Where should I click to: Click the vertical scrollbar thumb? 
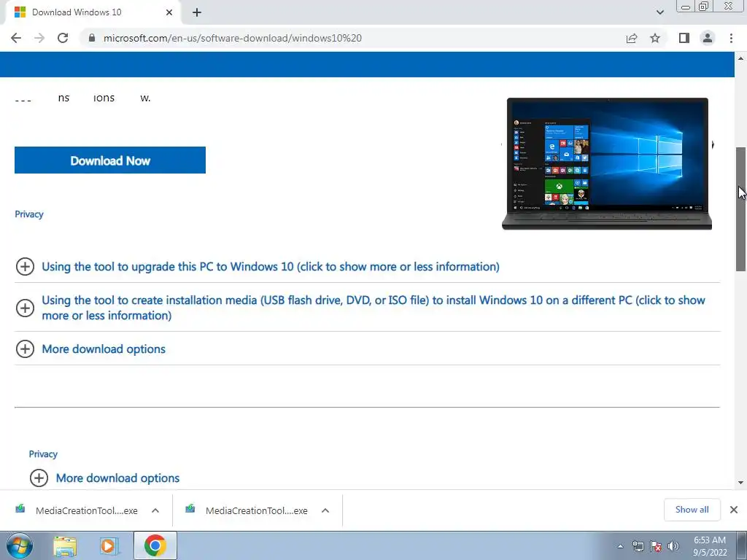point(741,209)
